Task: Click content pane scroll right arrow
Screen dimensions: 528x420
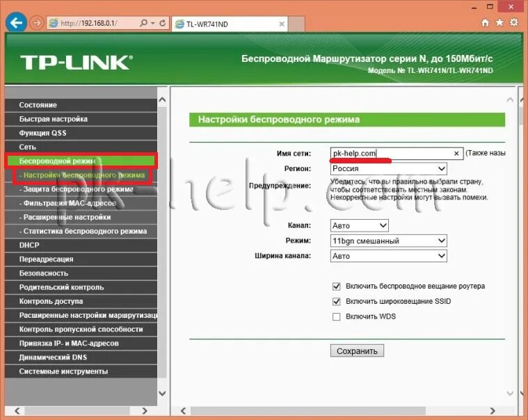Action: (x=493, y=410)
